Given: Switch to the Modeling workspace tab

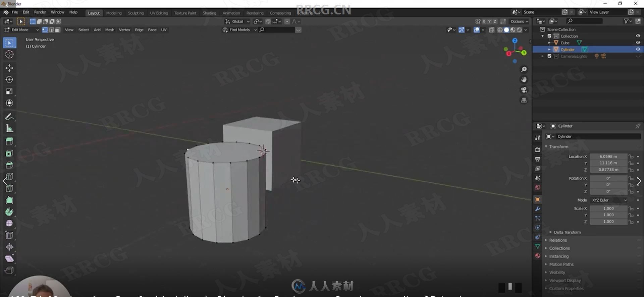Looking at the screenshot, I should pyautogui.click(x=114, y=13).
